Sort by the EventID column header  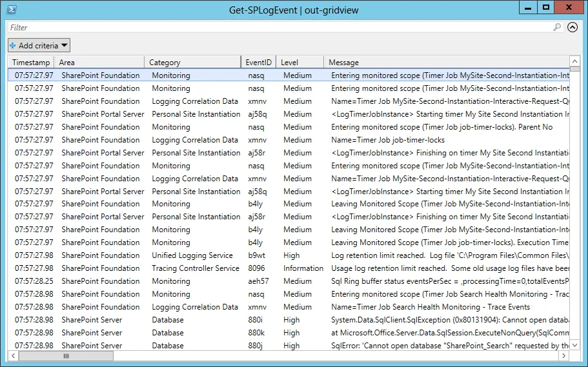[259, 62]
